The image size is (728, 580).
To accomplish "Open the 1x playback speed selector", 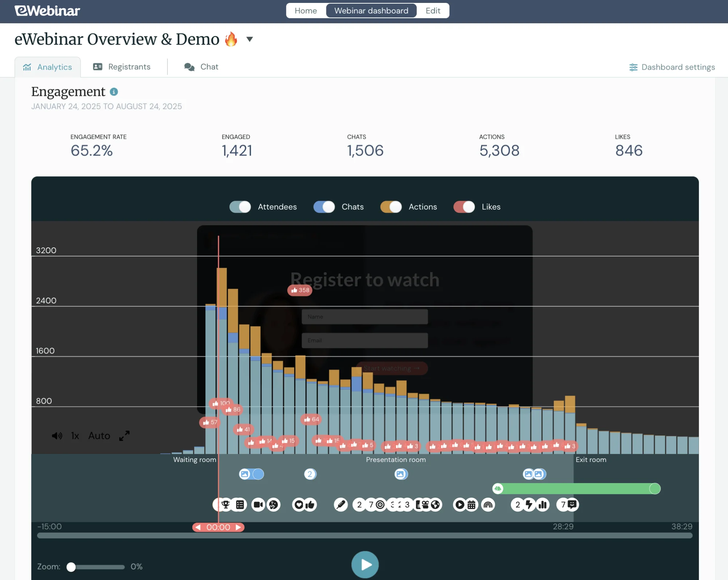I will [x=75, y=436].
